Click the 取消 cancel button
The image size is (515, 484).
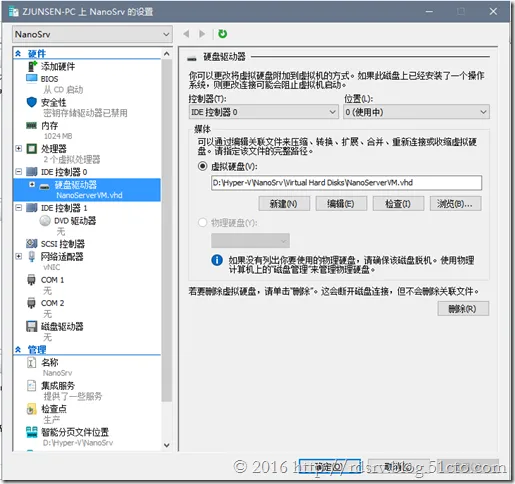(398, 466)
